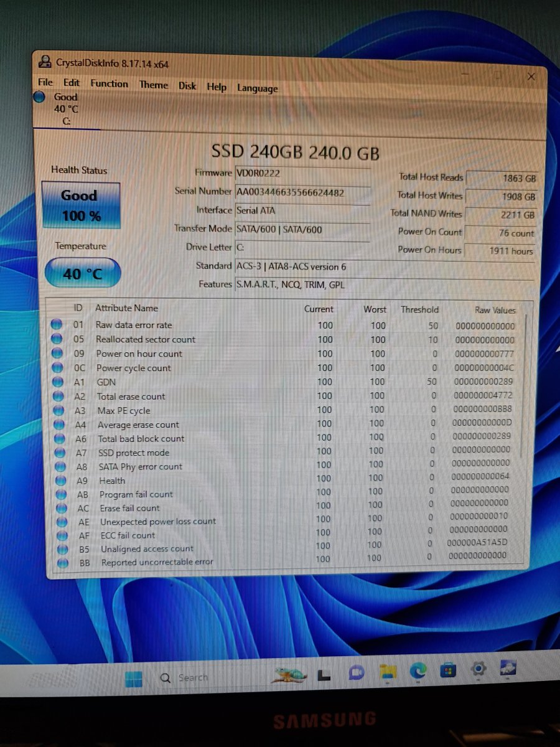560x747 pixels.
Task: Click status circle for Max PE cycle
Action: [x=59, y=410]
